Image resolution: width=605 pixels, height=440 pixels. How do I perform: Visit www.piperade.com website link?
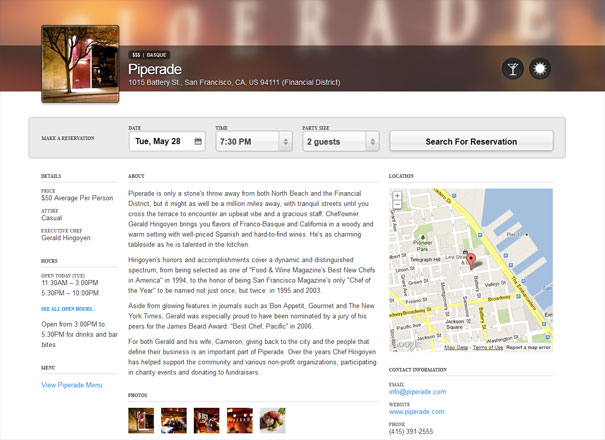point(417,411)
